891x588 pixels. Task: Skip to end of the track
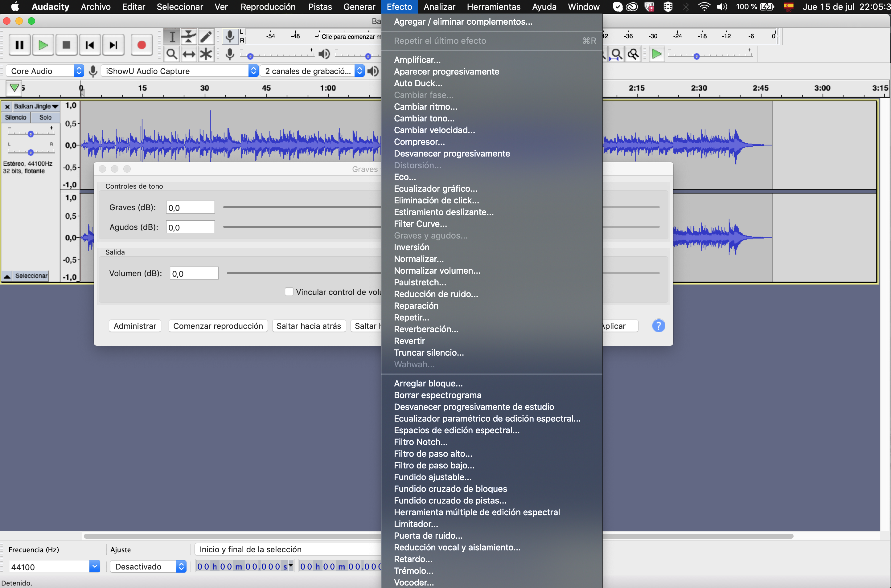113,45
